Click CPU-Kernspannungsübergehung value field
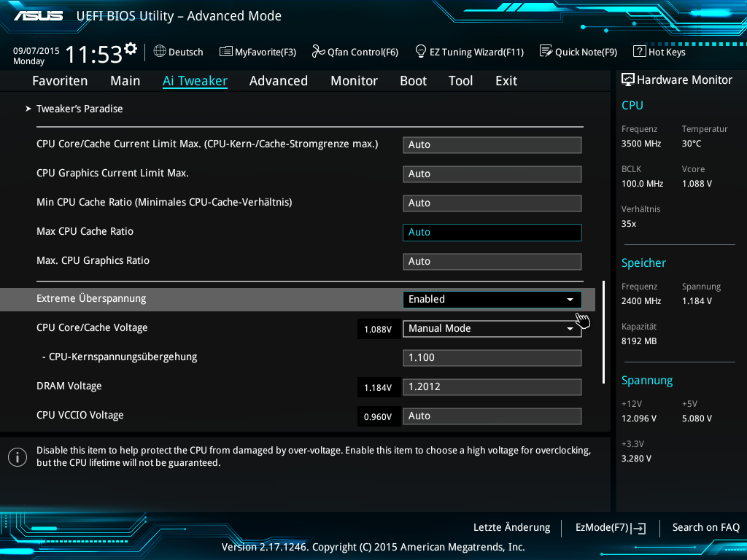This screenshot has width=747, height=560. [x=492, y=357]
